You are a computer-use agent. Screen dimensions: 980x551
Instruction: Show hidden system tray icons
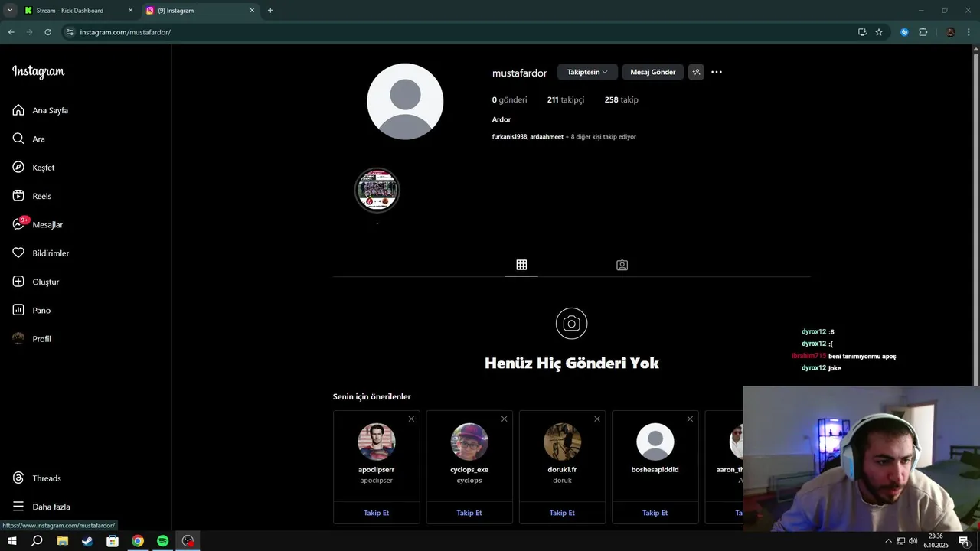[888, 541]
